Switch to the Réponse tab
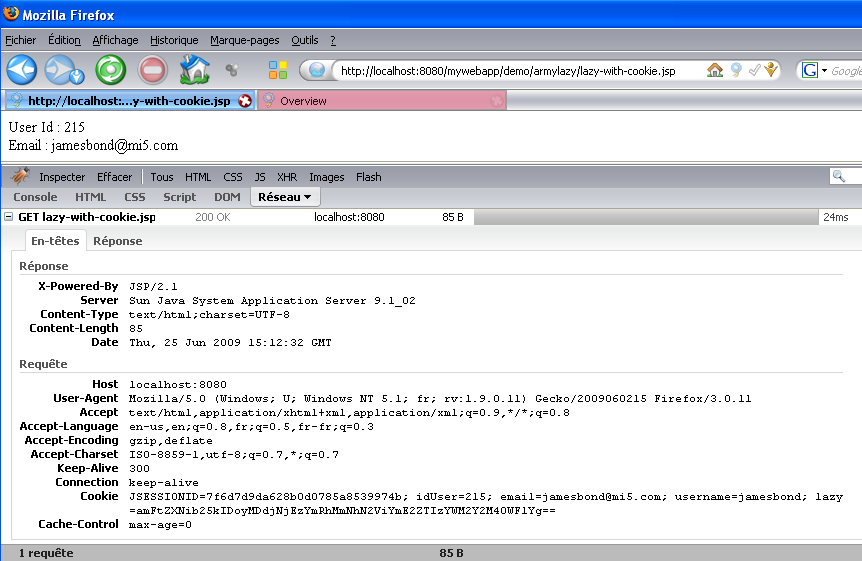 (x=118, y=241)
